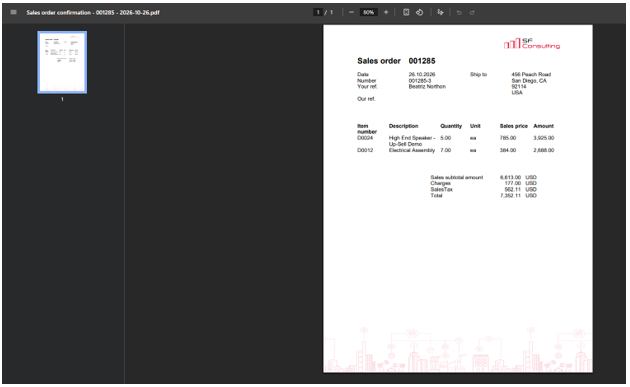Image resolution: width=630 pixels, height=387 pixels.
Task: Click the fit to page icon
Action: [x=406, y=12]
